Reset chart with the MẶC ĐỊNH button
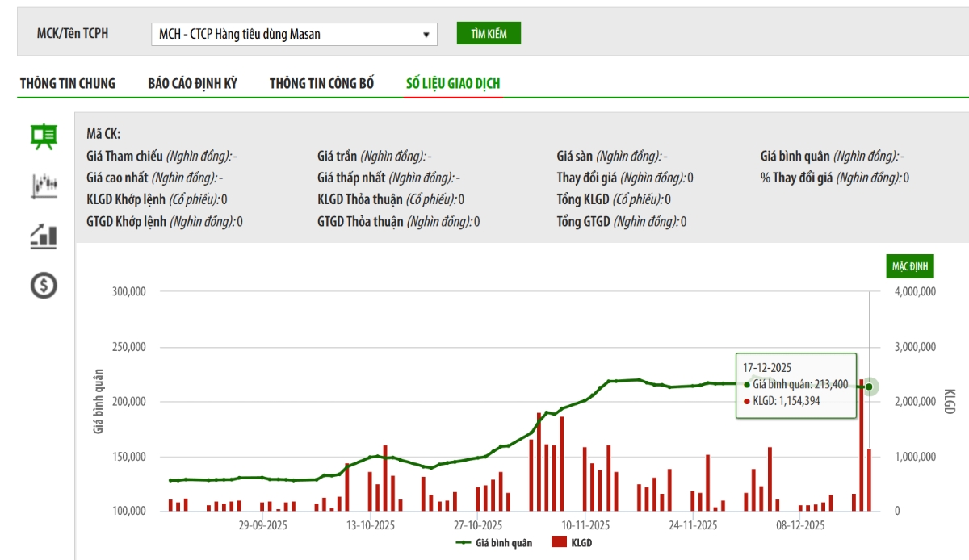969x560 pixels. tap(911, 266)
